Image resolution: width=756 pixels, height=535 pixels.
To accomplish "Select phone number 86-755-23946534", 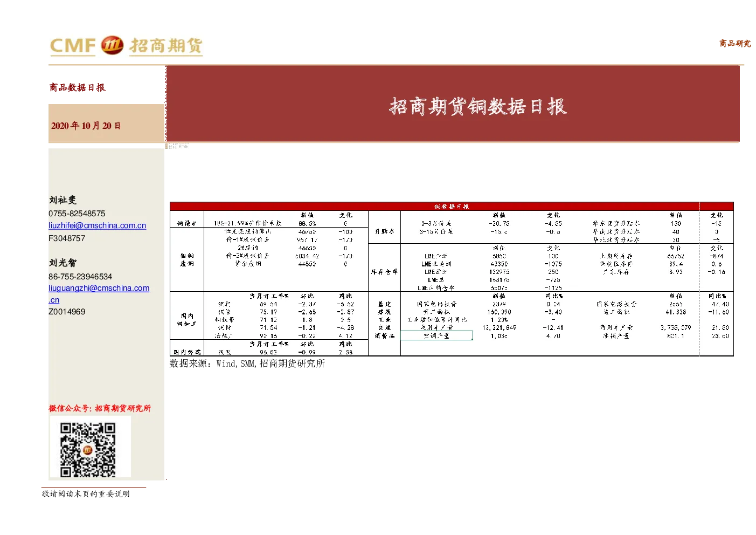I will click(x=80, y=276).
